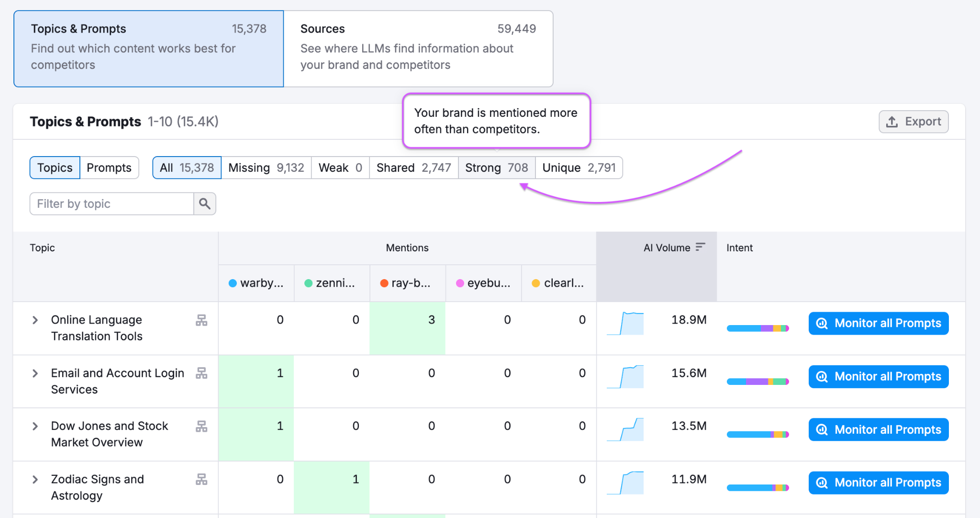Viewport: 980px width, 518px height.
Task: Switch to the Prompts view
Action: (x=109, y=168)
